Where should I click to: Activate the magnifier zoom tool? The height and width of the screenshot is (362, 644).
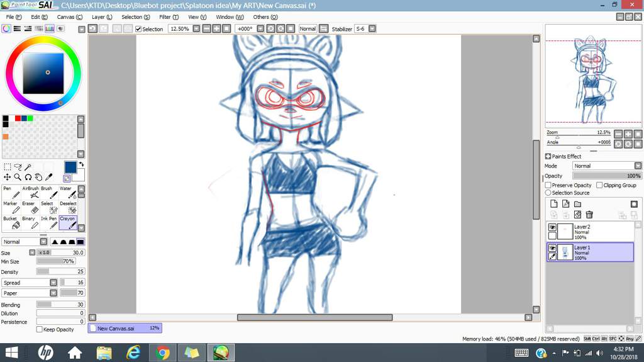pyautogui.click(x=18, y=177)
